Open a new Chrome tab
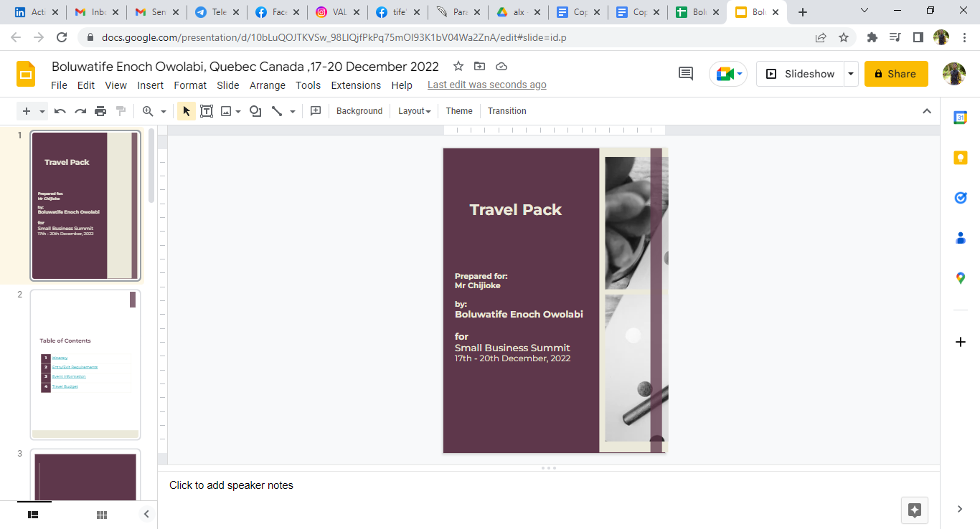 click(803, 12)
